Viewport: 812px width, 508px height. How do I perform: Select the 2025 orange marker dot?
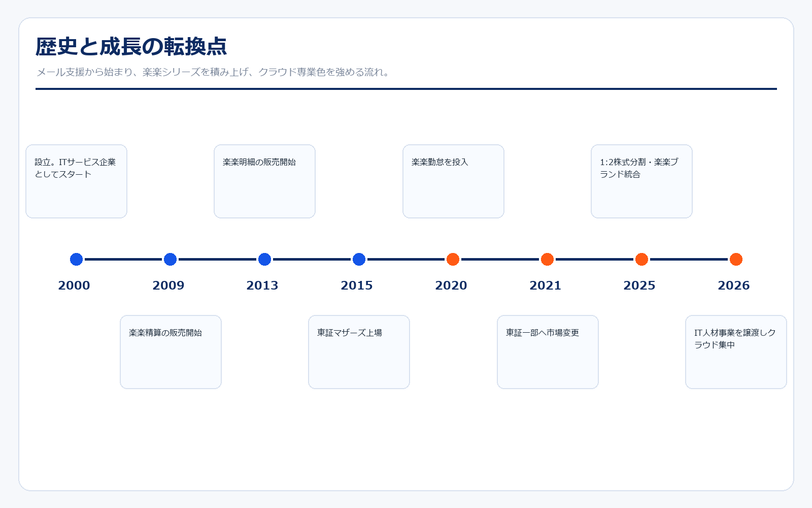point(641,259)
